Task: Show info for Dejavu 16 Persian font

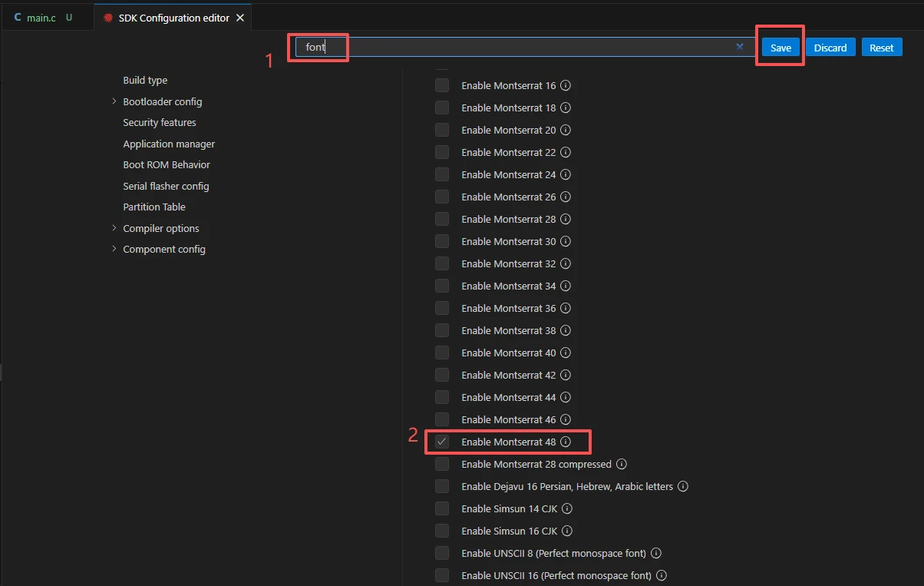Action: click(683, 487)
